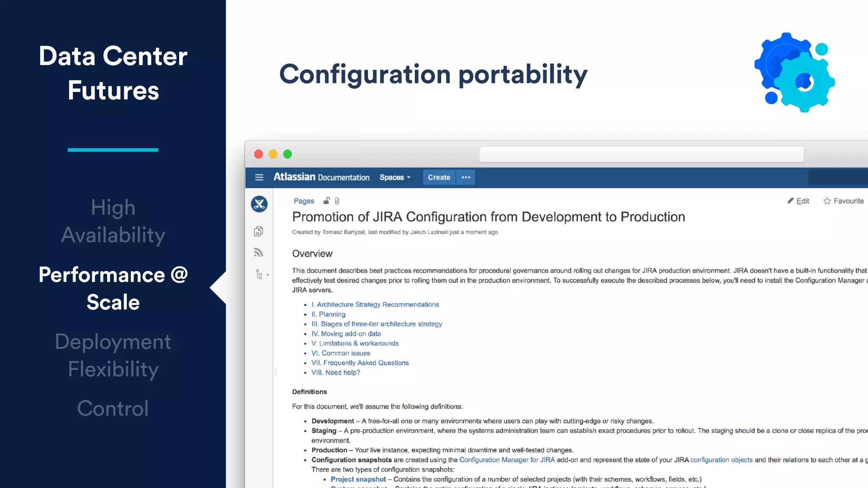
Task: Click the Atlassian Documentation logo
Action: point(321,177)
